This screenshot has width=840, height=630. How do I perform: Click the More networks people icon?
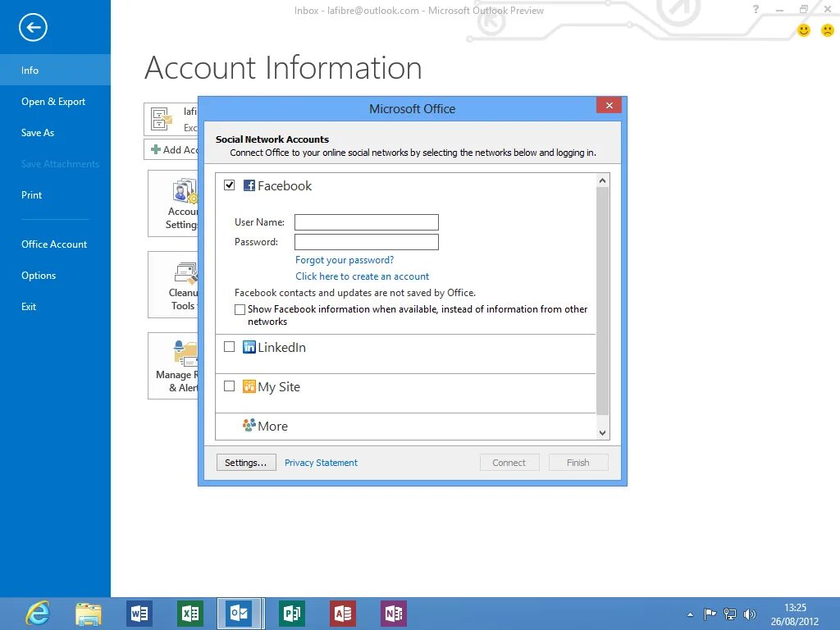(249, 426)
